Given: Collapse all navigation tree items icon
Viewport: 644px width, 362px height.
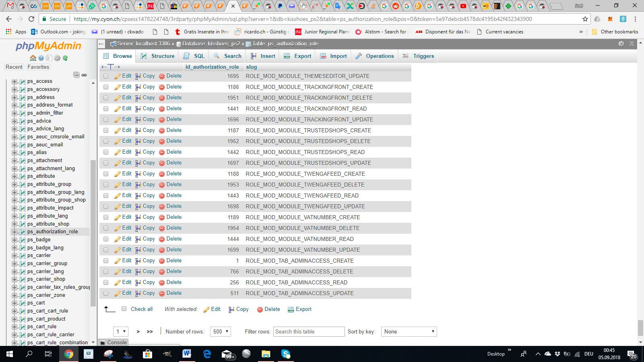Looking at the screenshot, I should (76, 75).
